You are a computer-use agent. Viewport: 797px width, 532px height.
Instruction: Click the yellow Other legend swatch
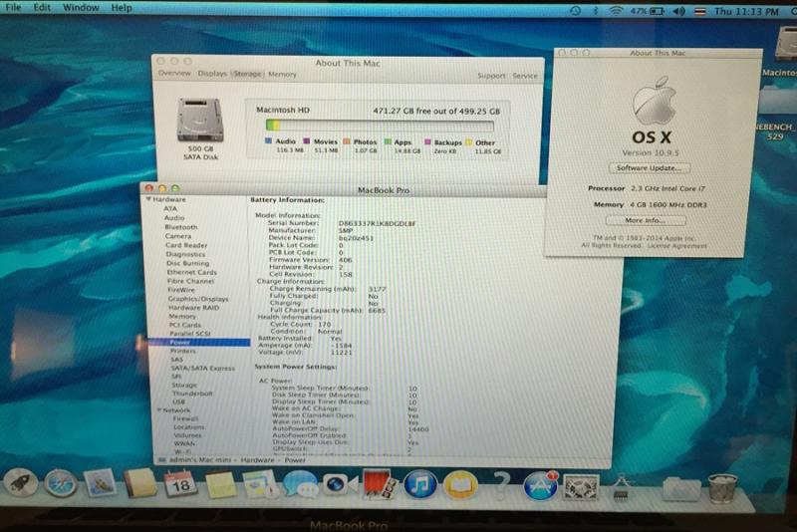coord(469,142)
